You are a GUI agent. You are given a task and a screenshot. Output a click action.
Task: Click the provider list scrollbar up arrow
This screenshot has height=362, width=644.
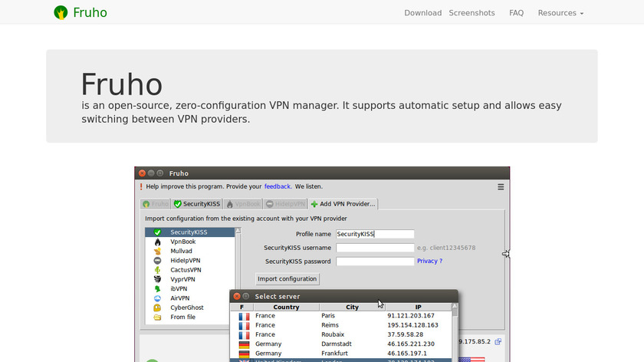pos(238,231)
